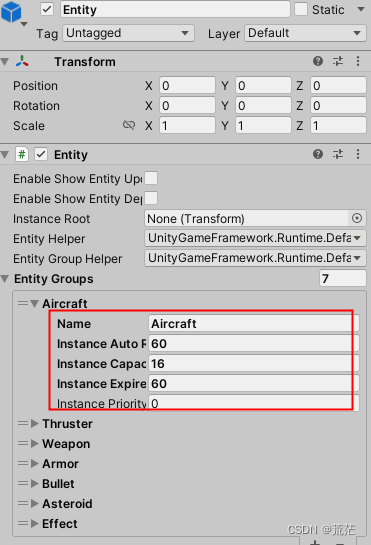Select the Position property label
Screen dimensions: 371x545
tap(35, 86)
